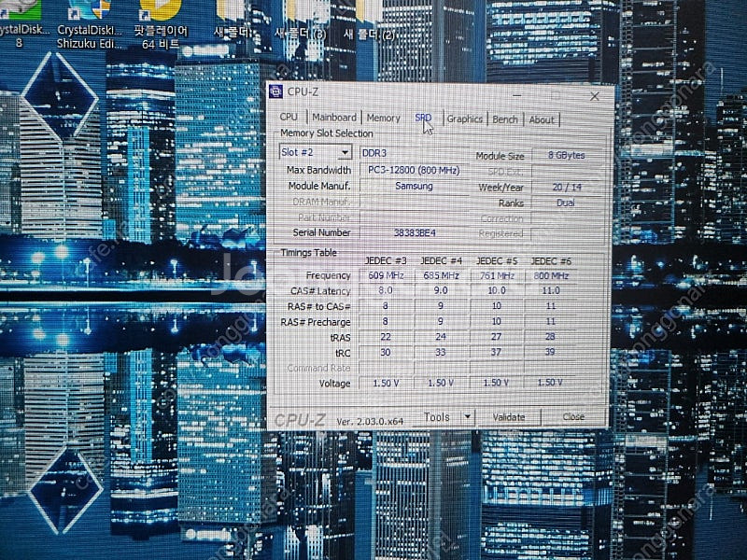This screenshot has height=560, width=747.
Task: Click the Tools button
Action: coord(437,417)
